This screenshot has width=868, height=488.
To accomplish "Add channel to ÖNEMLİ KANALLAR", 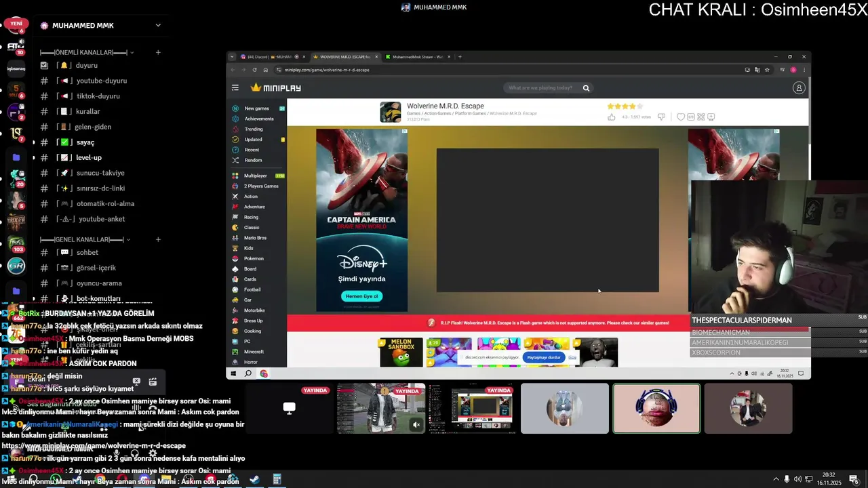I will point(158,52).
